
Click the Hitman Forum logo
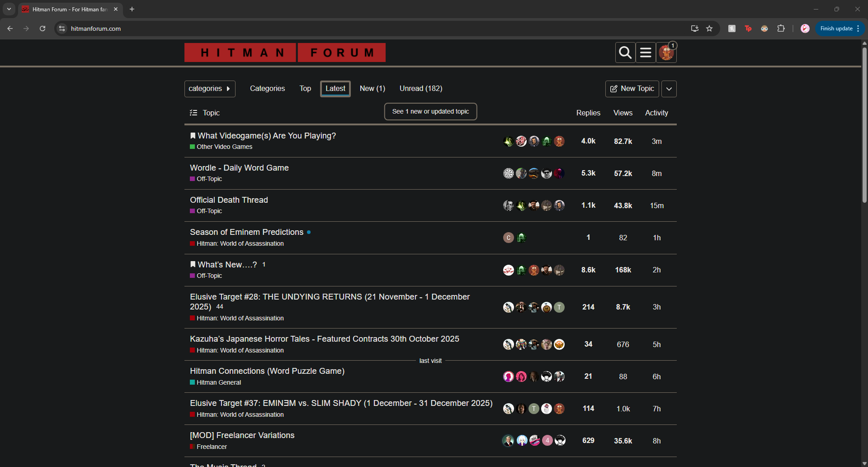(285, 52)
